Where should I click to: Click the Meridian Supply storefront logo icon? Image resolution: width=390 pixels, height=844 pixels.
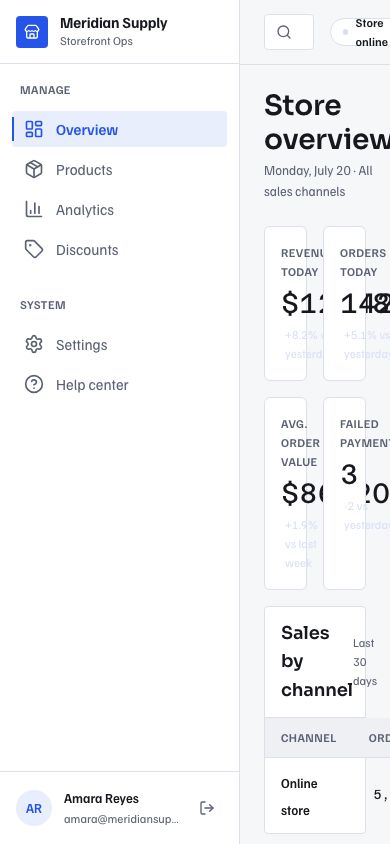point(32,32)
